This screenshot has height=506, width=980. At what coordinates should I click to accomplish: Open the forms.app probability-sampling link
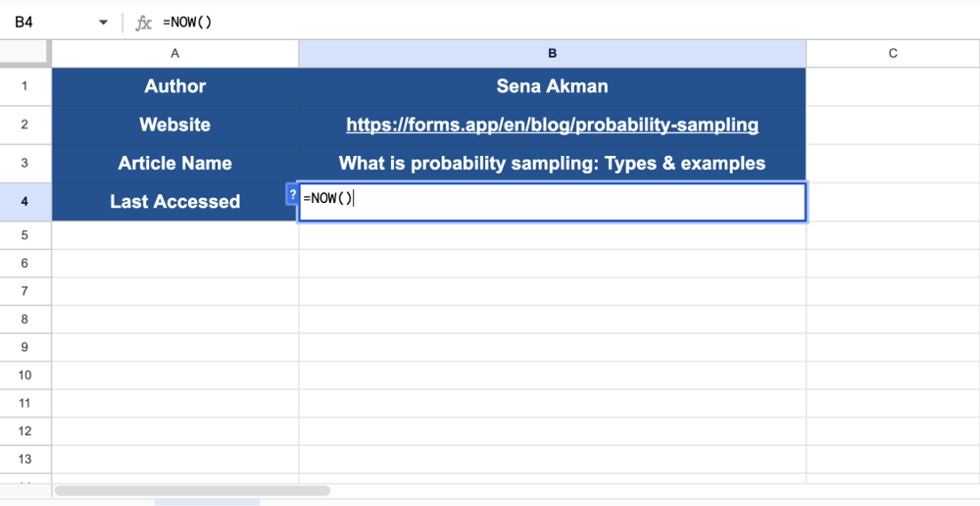click(552, 125)
